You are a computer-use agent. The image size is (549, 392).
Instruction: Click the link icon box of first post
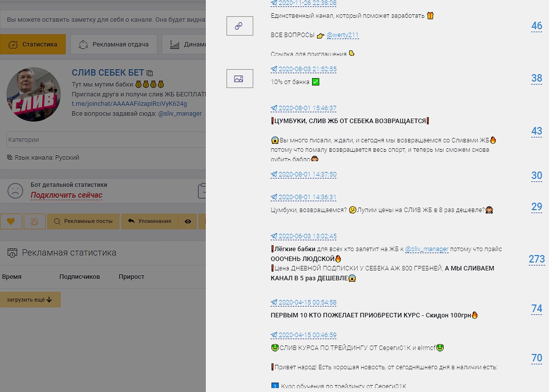tap(239, 26)
